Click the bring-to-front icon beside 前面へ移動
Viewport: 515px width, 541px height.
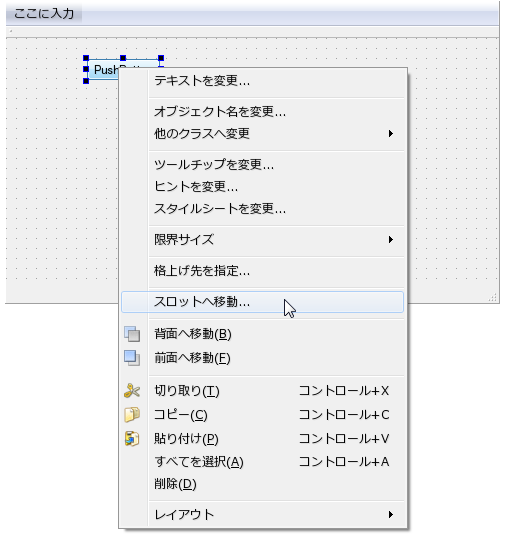coord(132,358)
